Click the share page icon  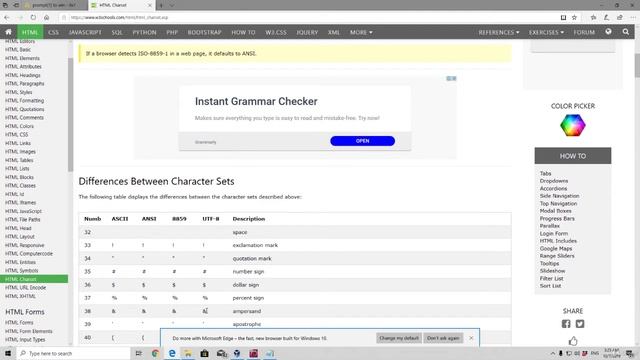[x=620, y=18]
